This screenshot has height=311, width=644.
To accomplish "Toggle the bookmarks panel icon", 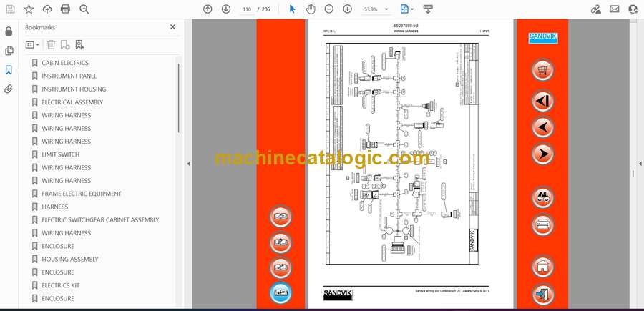I will click(x=9, y=70).
